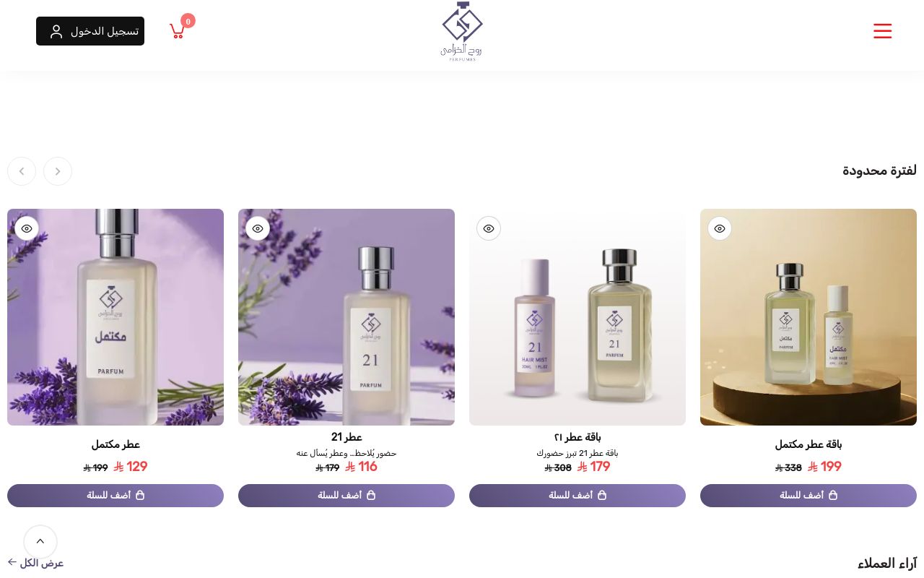The width and height of the screenshot is (924, 578).
Task: Click the scroll-to-top arrow button
Action: 40,542
